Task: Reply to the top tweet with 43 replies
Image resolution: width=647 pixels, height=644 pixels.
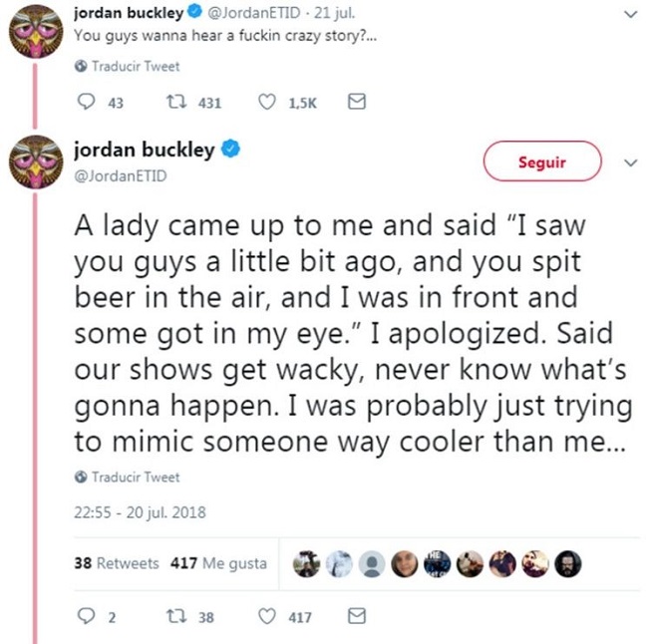Action: pyautogui.click(x=86, y=102)
